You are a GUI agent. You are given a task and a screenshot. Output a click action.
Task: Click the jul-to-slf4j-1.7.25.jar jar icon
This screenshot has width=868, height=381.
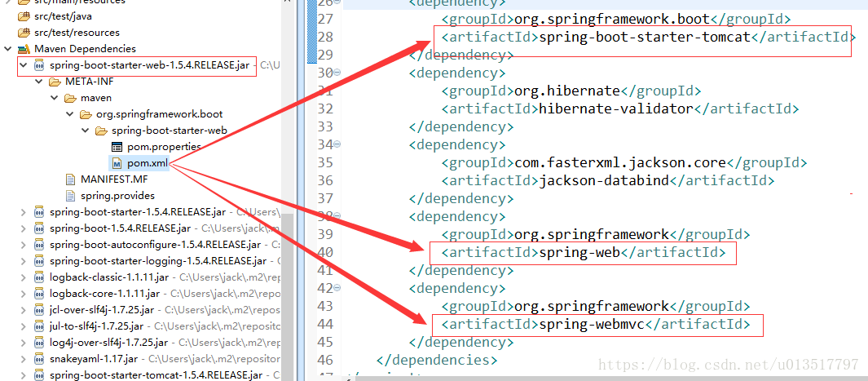[x=39, y=326]
